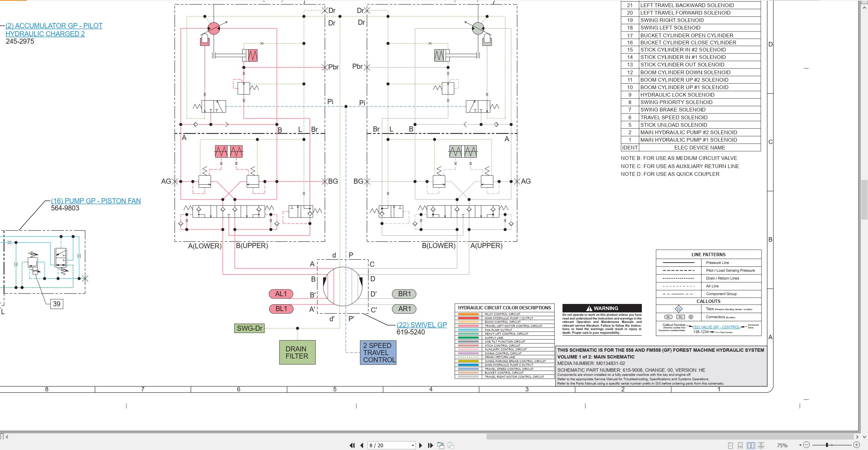Click the ELEC DEVICE NAME column header
Screen dimensions: 868x450
(699, 148)
